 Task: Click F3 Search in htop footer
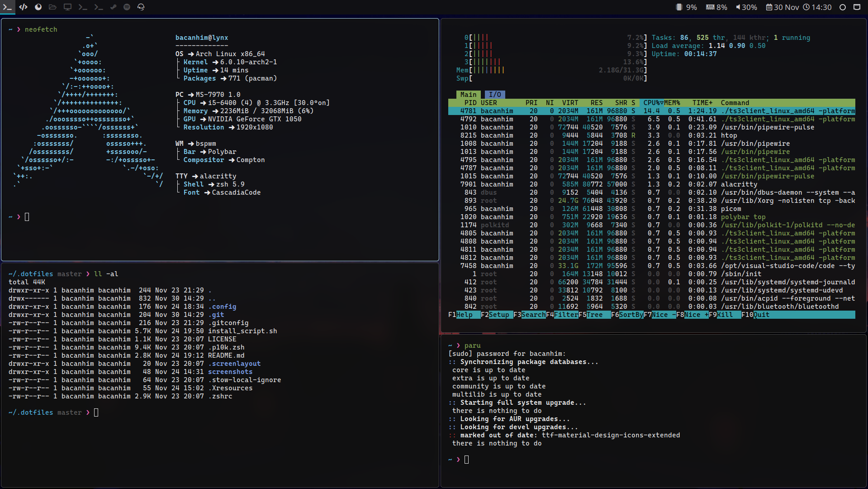(529, 315)
